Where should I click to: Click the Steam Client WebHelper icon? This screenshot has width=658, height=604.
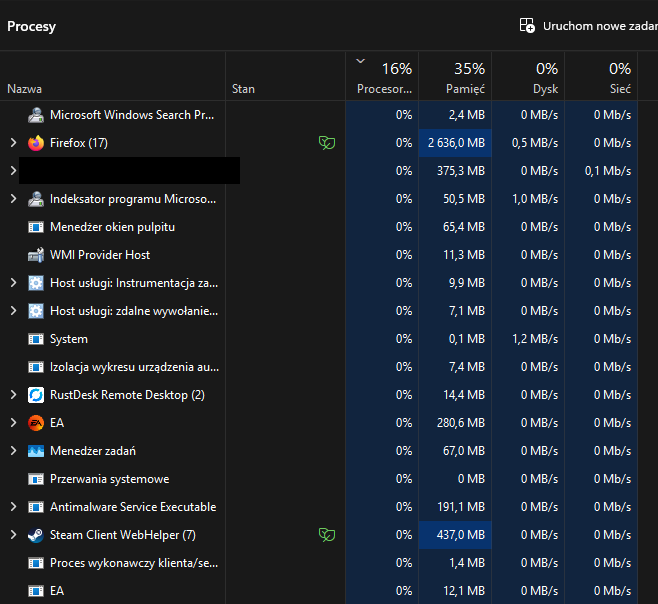click(36, 535)
